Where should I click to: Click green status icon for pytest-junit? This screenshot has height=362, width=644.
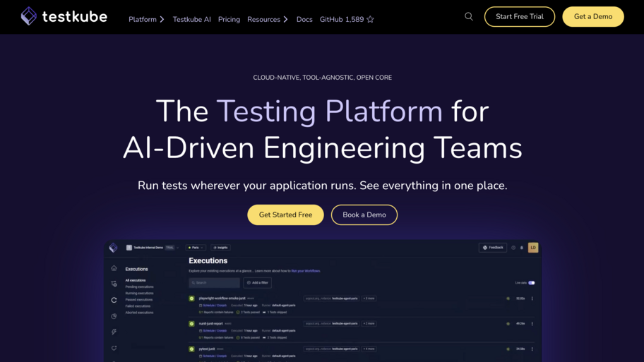tap(191, 349)
